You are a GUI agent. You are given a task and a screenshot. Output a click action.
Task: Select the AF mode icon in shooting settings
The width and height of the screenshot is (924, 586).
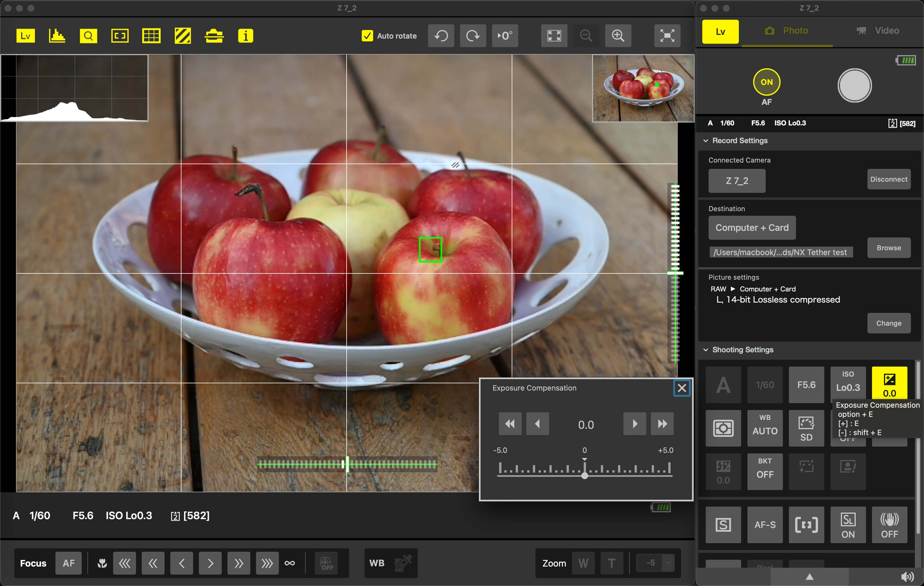click(764, 525)
